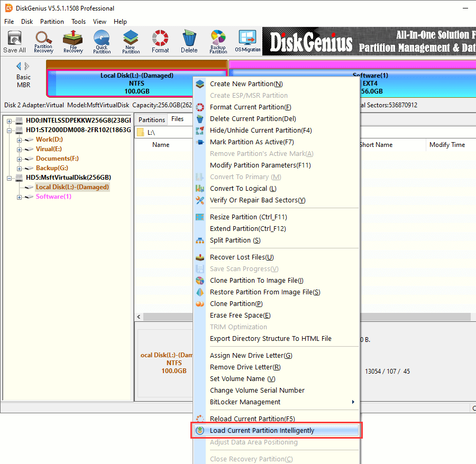The height and width of the screenshot is (464, 476).
Task: Click the Split Partition icon
Action: point(200,240)
